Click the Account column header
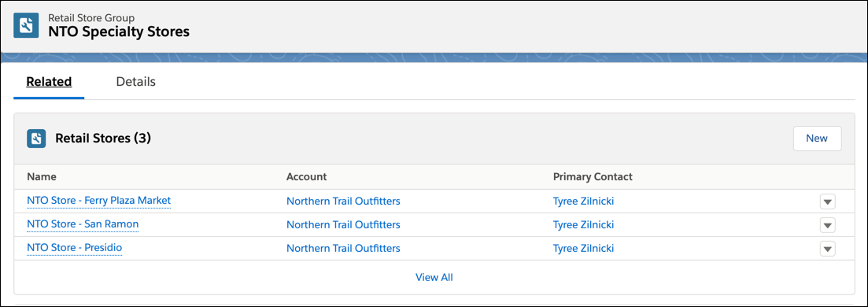Screen dimensions: 868x307 (x=307, y=177)
